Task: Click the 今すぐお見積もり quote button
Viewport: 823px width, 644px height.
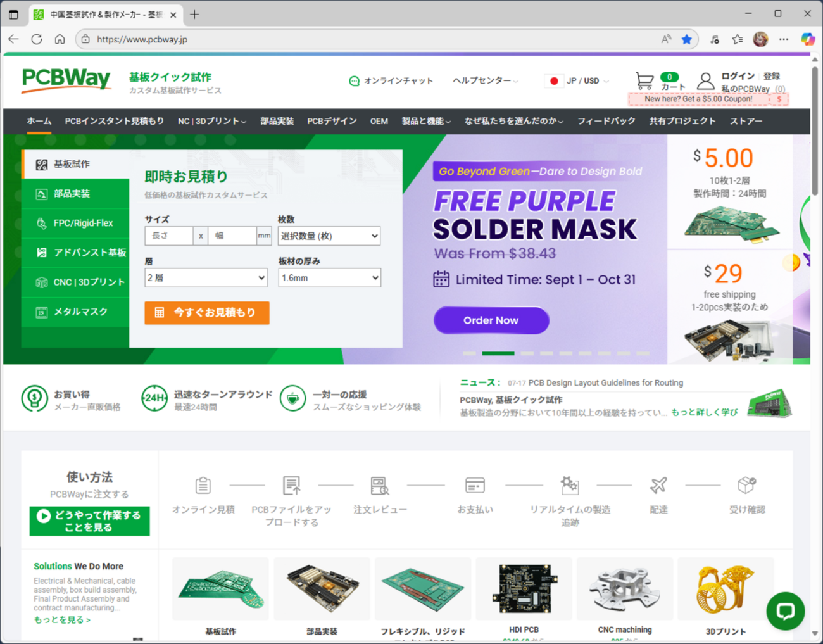Action: [x=207, y=313]
